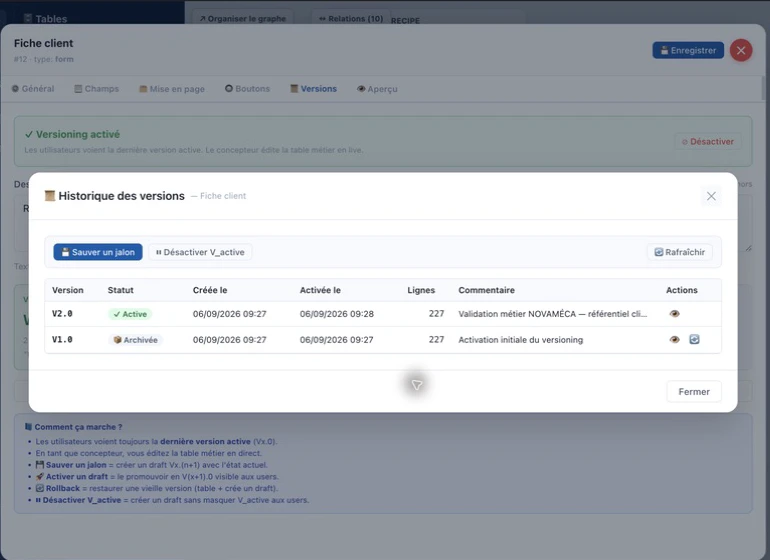Viewport: 770px width, 560px height.
Task: Click the Lignes column header
Action: tap(421, 290)
